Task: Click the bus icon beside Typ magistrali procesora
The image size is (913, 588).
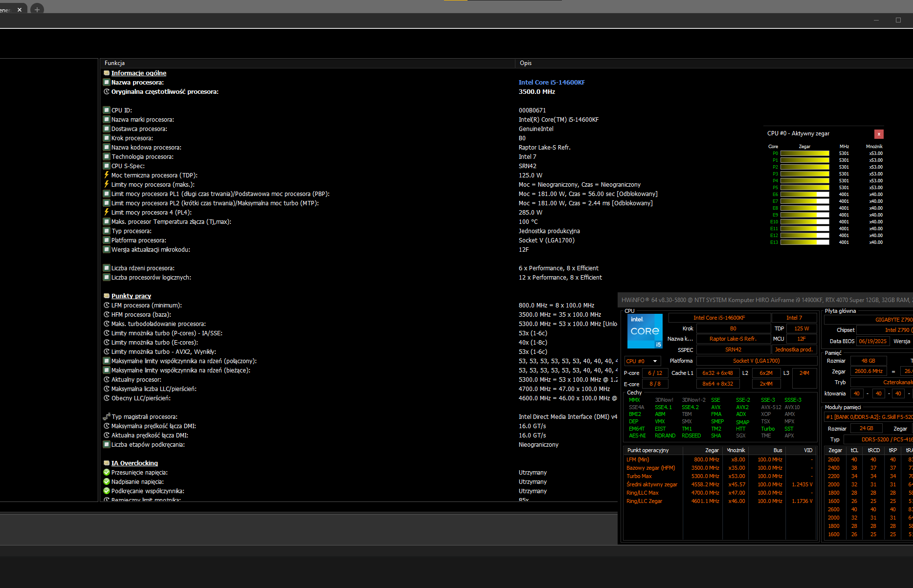Action: coord(106,416)
